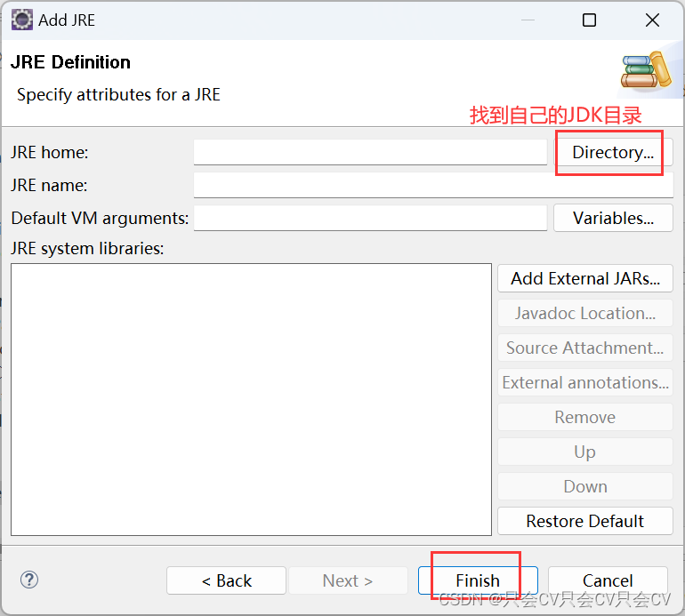
Task: Confirm JRE definition with Finish
Action: 478,580
